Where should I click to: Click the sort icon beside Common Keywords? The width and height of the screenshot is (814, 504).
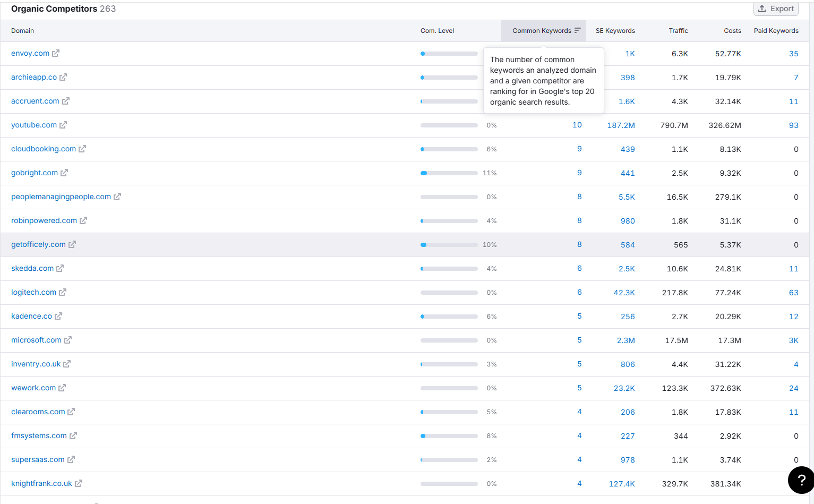pos(577,30)
